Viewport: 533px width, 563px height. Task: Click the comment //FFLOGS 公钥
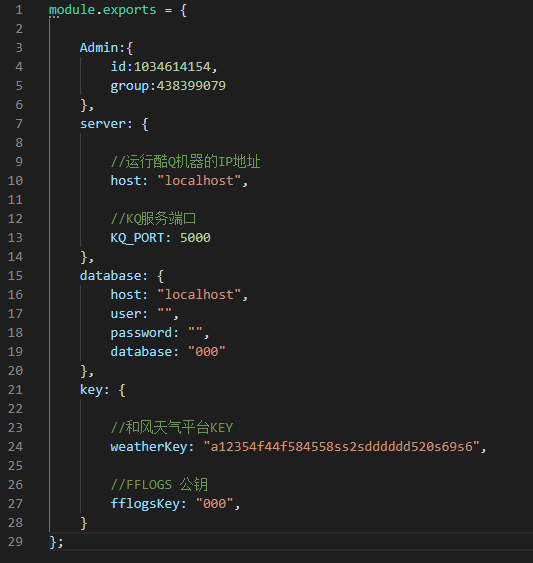coord(159,485)
